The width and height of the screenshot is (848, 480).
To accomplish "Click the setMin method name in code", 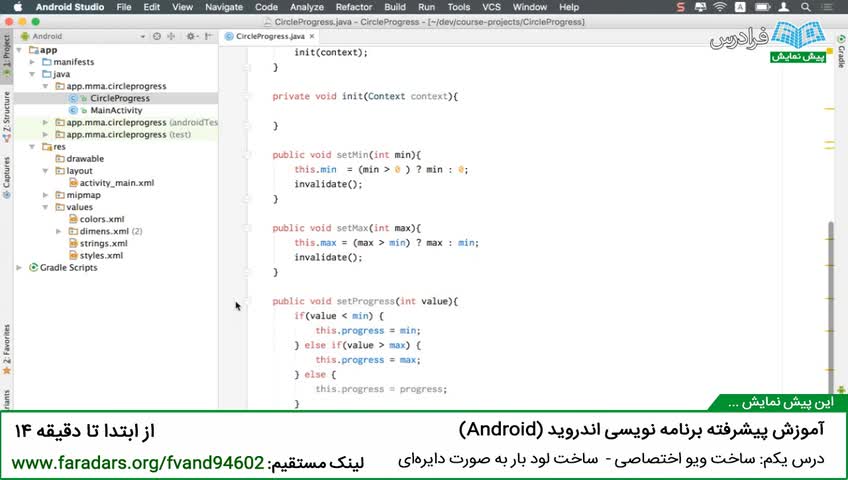I will point(352,155).
